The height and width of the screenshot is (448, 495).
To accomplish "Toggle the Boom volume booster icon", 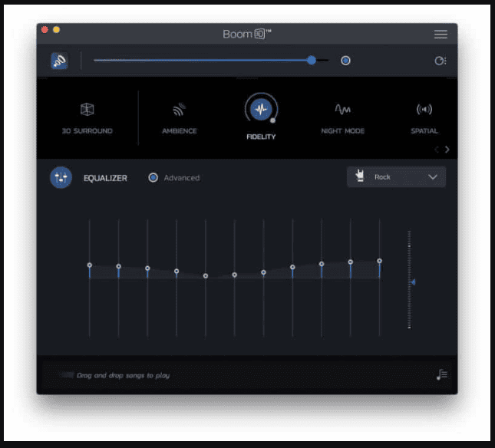I will [59, 61].
